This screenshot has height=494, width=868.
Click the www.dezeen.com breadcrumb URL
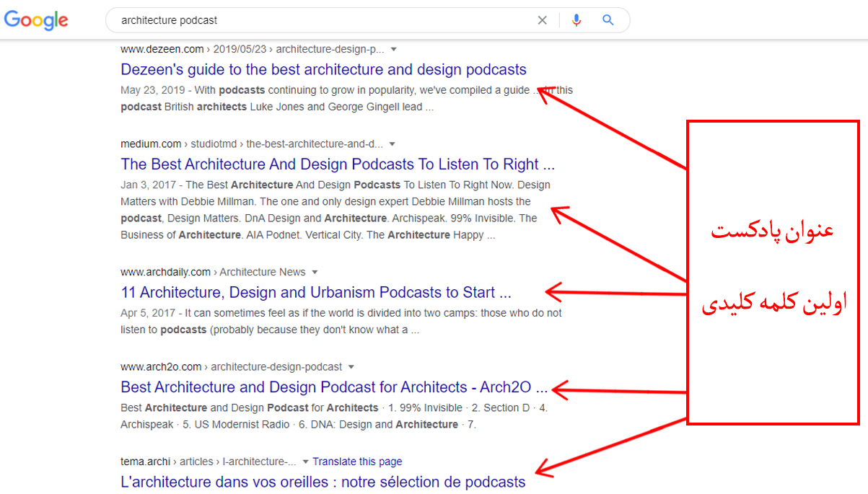pyautogui.click(x=162, y=49)
